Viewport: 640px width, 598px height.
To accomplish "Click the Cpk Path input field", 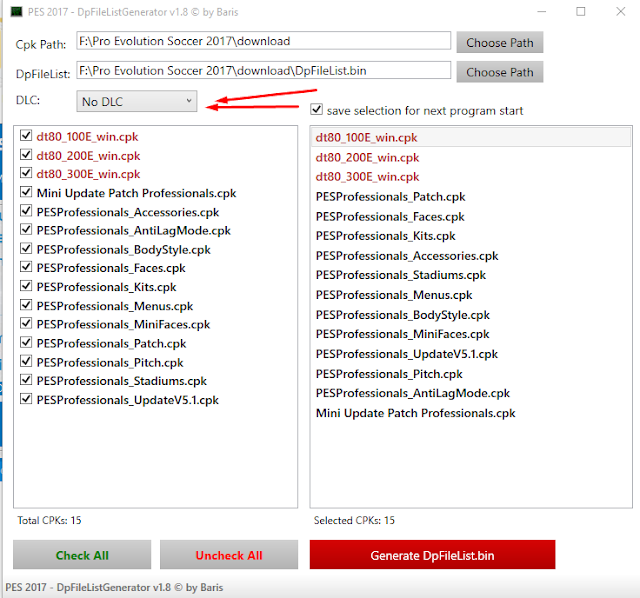I will click(264, 41).
